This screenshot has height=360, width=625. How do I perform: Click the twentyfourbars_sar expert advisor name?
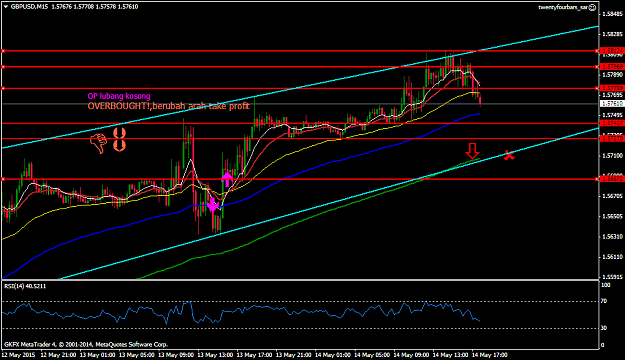563,7
